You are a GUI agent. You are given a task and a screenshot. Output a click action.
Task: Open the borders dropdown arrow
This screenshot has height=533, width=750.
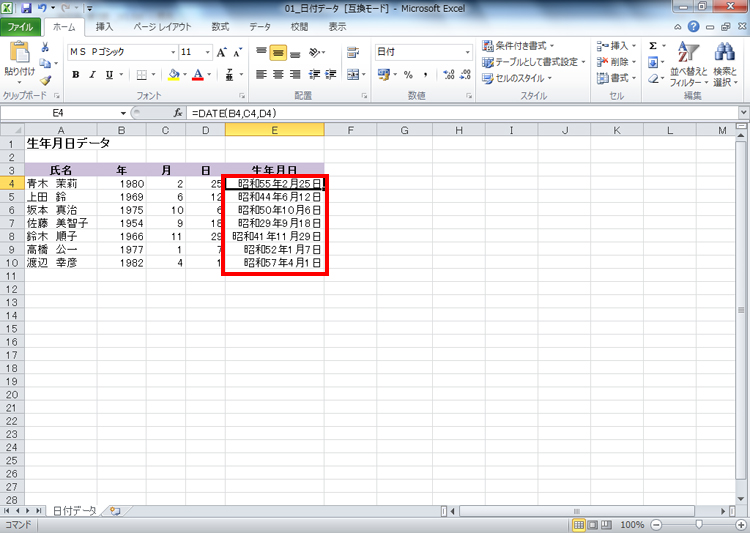coord(154,75)
